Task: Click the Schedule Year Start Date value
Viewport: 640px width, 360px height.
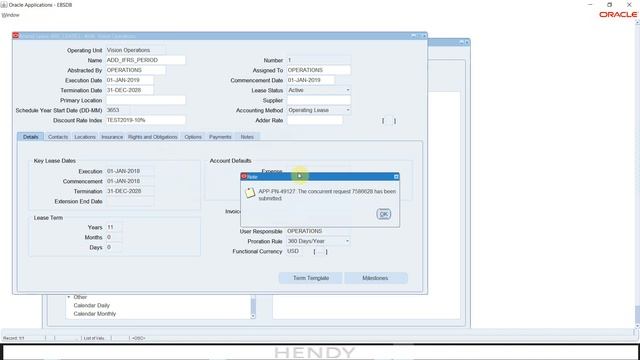Action: [118, 110]
